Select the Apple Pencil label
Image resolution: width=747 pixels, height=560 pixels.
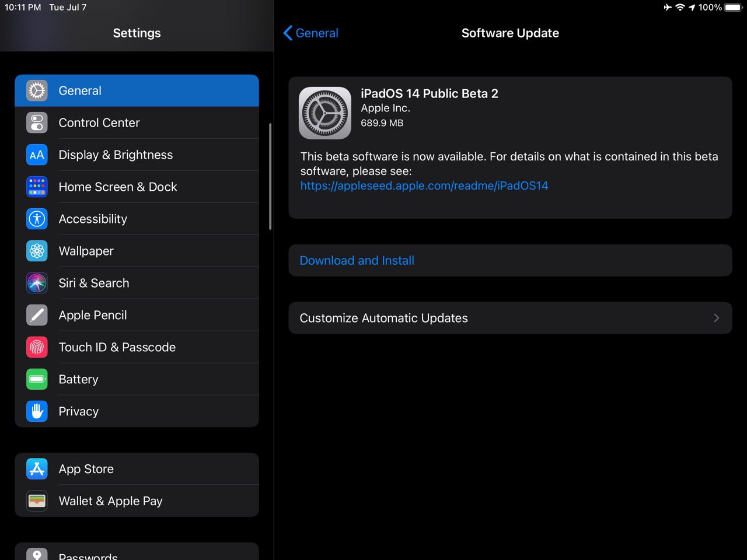click(x=93, y=315)
